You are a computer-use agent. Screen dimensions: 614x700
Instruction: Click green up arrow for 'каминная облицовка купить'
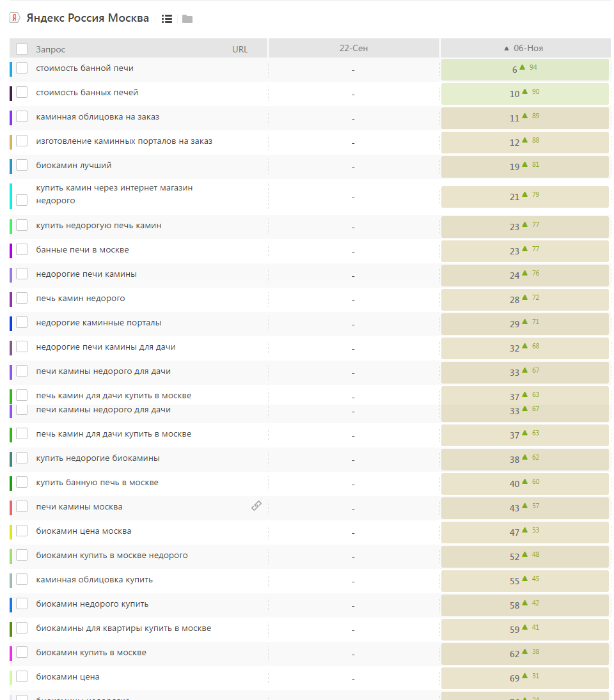pyautogui.click(x=525, y=579)
